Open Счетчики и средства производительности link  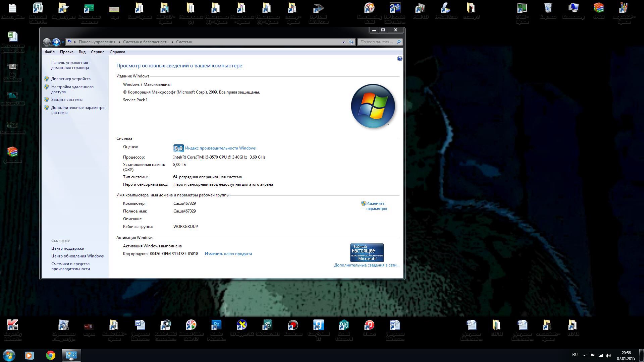70,266
